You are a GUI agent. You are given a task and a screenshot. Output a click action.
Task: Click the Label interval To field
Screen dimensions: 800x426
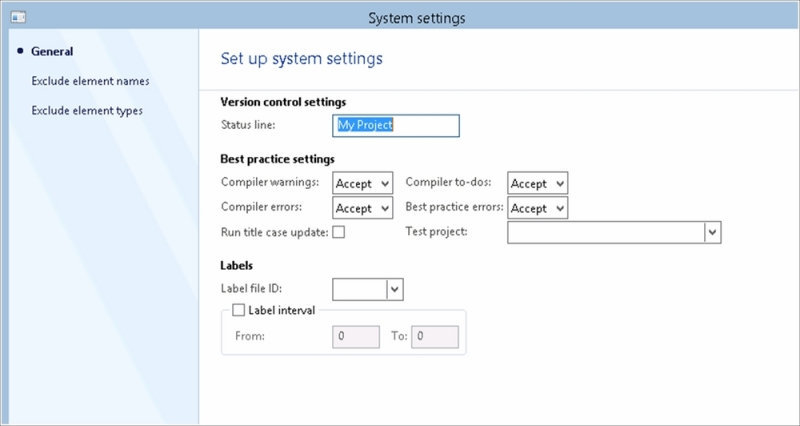point(435,337)
